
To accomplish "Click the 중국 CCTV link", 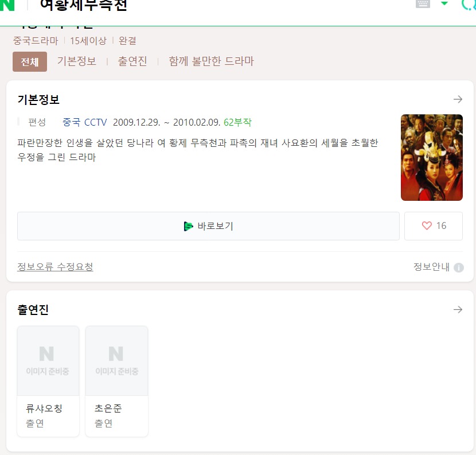I will pyautogui.click(x=85, y=122).
